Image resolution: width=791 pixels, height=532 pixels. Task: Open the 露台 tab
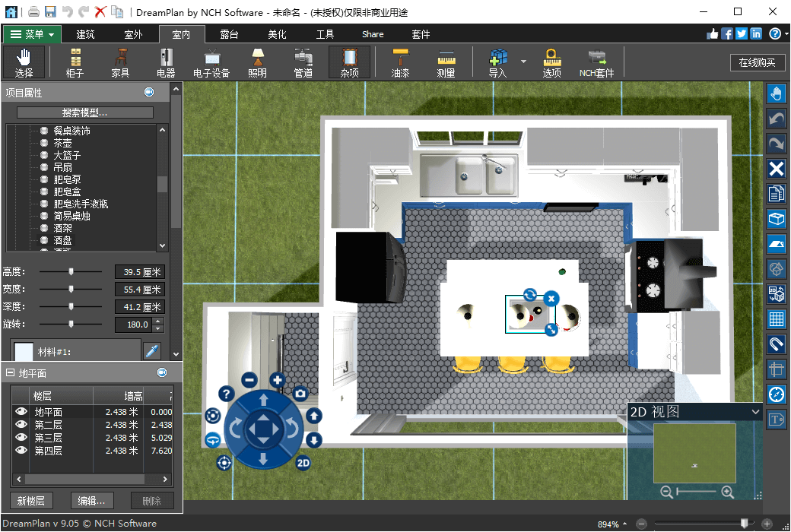[229, 34]
